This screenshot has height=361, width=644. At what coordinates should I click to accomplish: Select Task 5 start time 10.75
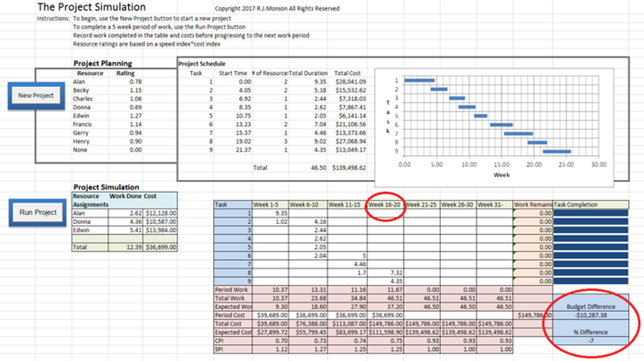click(243, 116)
